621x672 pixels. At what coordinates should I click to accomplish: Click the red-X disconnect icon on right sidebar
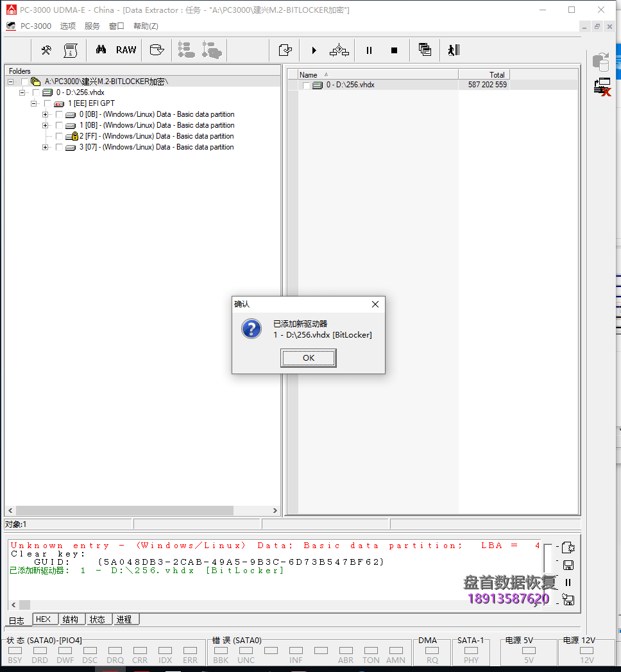pos(602,87)
